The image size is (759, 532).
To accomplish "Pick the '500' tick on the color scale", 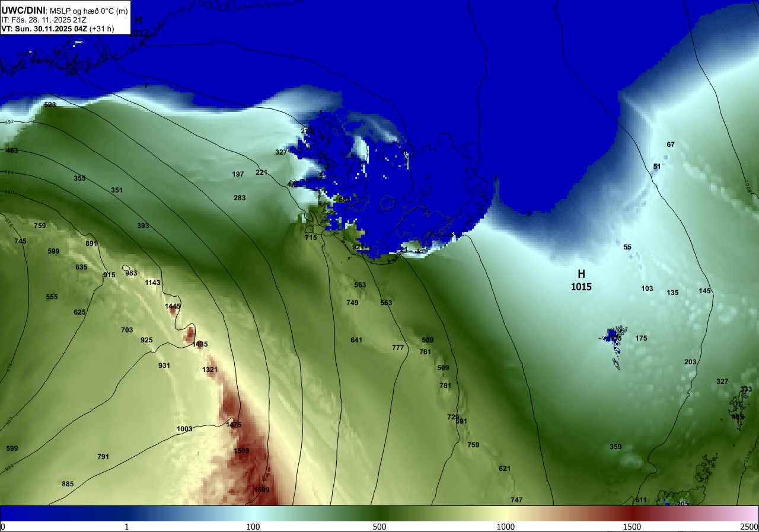I will 379,527.
